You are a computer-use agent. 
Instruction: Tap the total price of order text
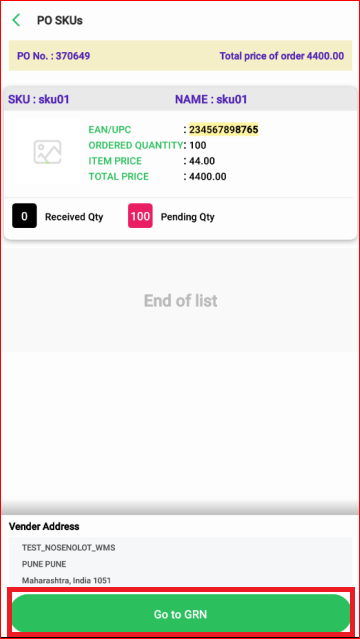282,56
